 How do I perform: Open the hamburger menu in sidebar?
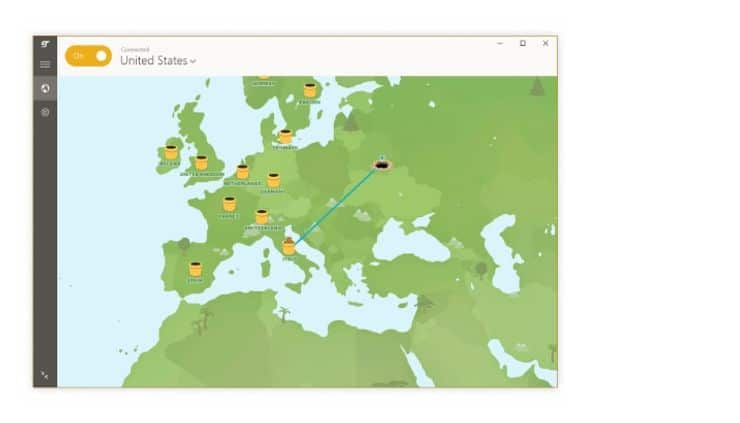(x=45, y=65)
